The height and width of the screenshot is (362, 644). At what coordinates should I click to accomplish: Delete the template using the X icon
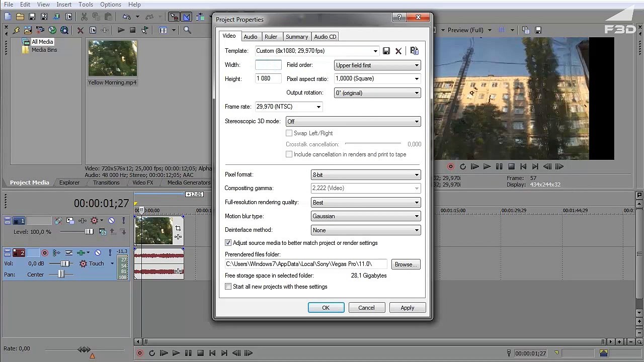(x=398, y=51)
